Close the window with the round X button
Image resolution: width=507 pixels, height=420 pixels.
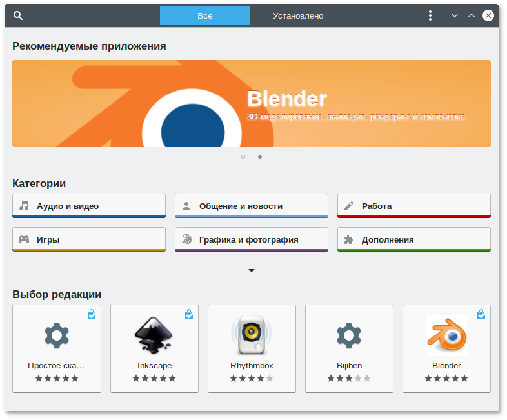488,15
